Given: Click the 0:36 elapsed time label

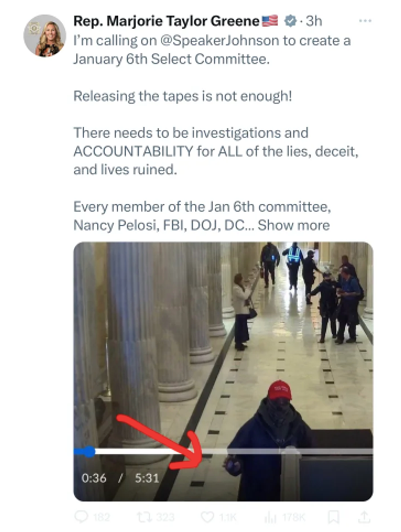Looking at the screenshot, I should (94, 478).
